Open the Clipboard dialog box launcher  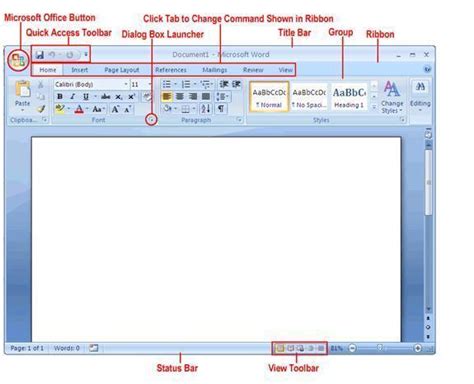coord(45,120)
